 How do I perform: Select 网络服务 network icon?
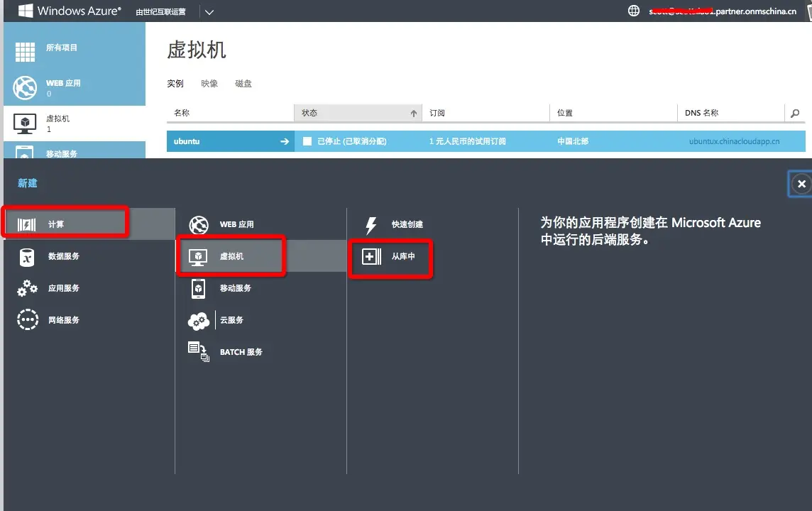tap(28, 320)
